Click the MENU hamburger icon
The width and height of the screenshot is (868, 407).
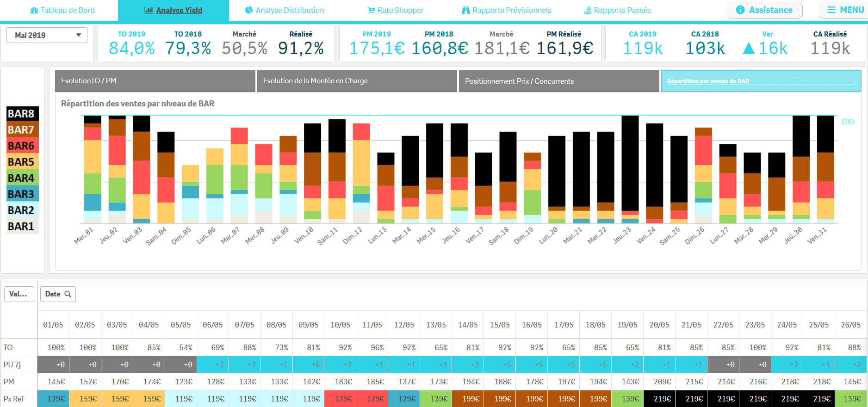pos(831,10)
